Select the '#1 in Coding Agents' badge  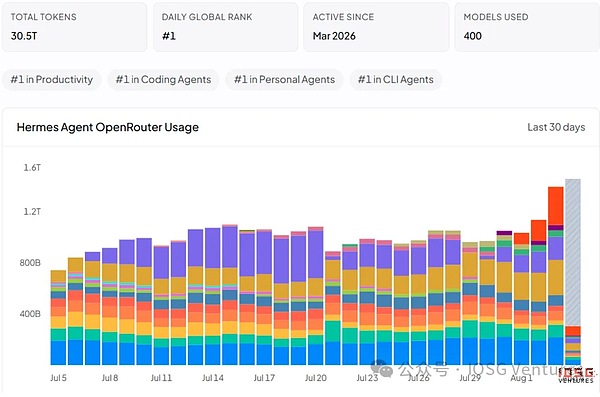(x=163, y=80)
